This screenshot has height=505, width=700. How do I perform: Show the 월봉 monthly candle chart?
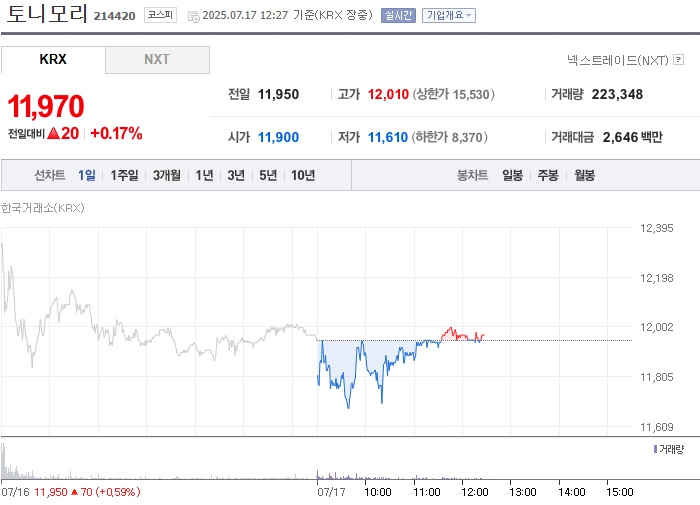tap(584, 175)
